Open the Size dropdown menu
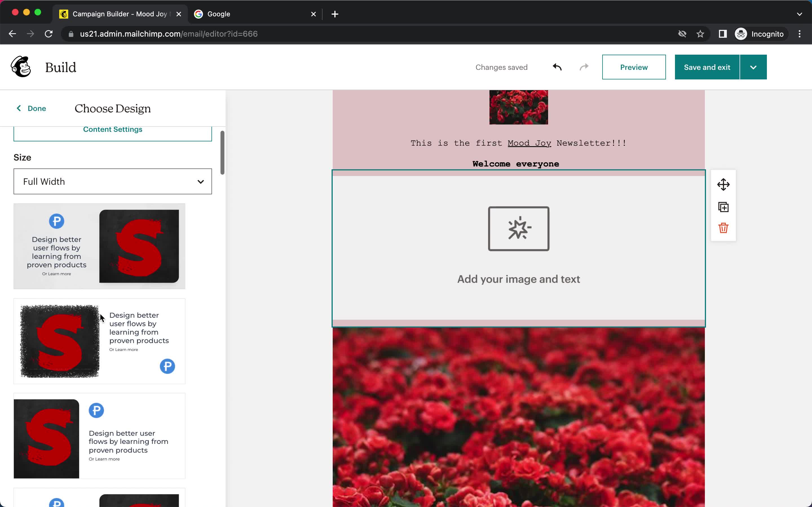The width and height of the screenshot is (812, 507). coord(113,181)
